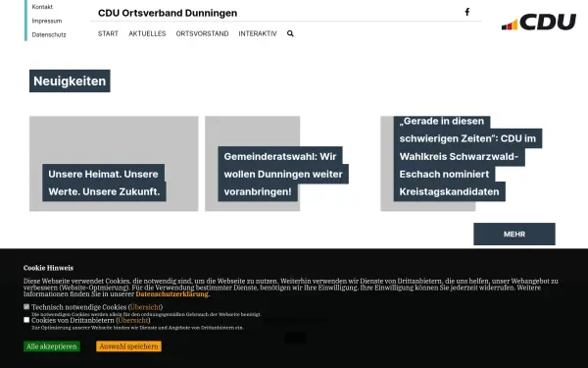
Task: Click the MEHR button
Action: (x=514, y=234)
